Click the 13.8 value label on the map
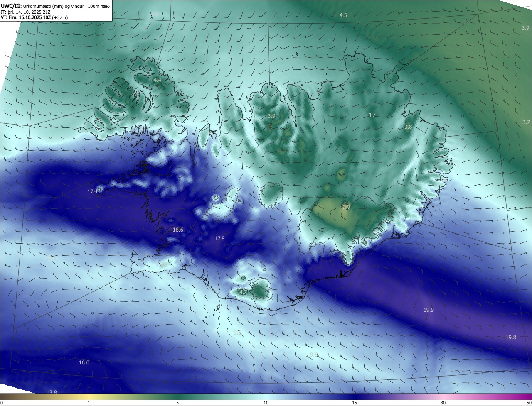This screenshot has height=406, width=532. tap(52, 392)
